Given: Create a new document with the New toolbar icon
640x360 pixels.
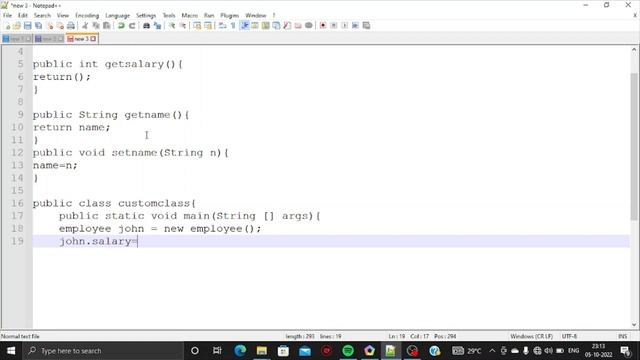Looking at the screenshot, I should click(7, 26).
